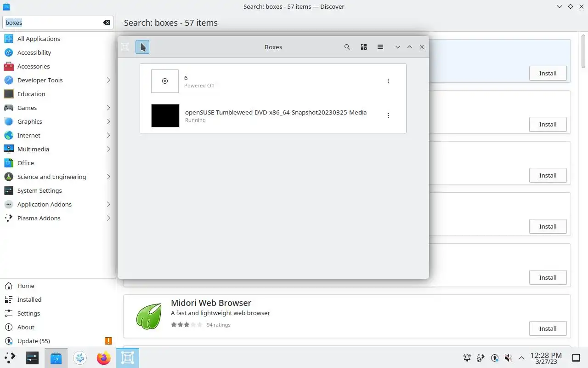This screenshot has width=588, height=368.
Task: Open Update (55) page
Action: coord(58,341)
